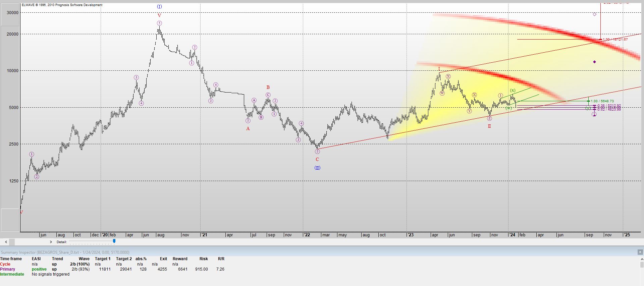Click the EASI column header
Image resolution: width=644 pixels, height=286 pixels.
pos(36,259)
